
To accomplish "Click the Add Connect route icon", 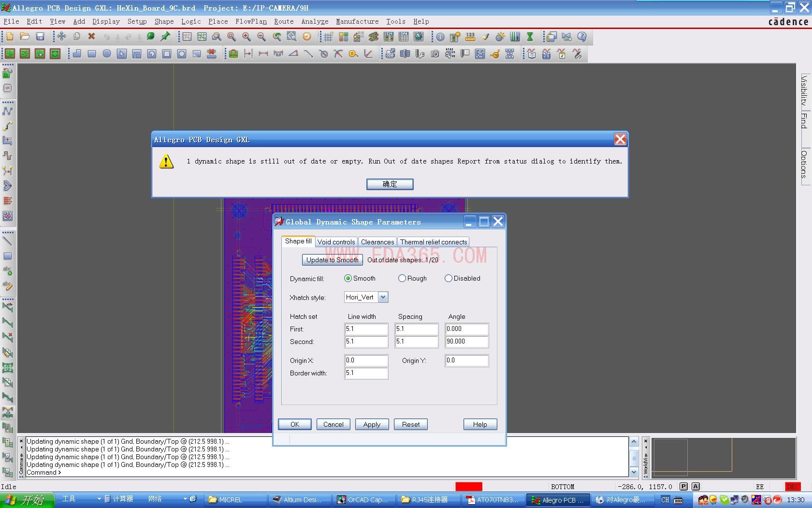I will 8,111.
